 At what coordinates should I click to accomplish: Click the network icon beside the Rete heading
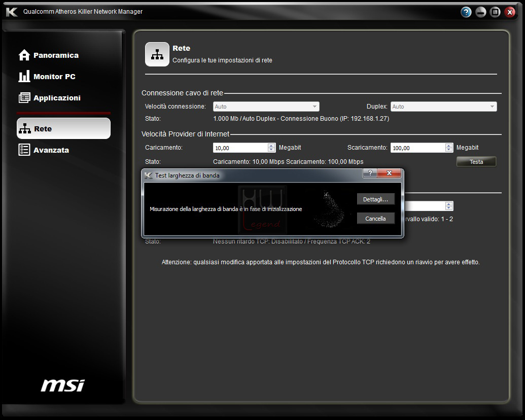pos(157,54)
